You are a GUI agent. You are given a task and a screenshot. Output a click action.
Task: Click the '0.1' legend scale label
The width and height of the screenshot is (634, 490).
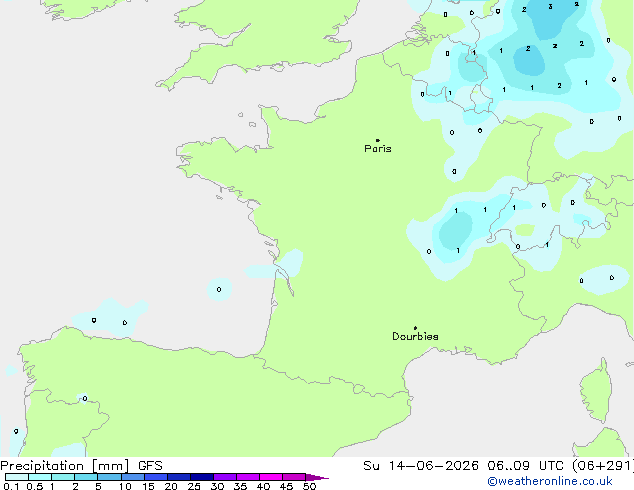coord(11,486)
